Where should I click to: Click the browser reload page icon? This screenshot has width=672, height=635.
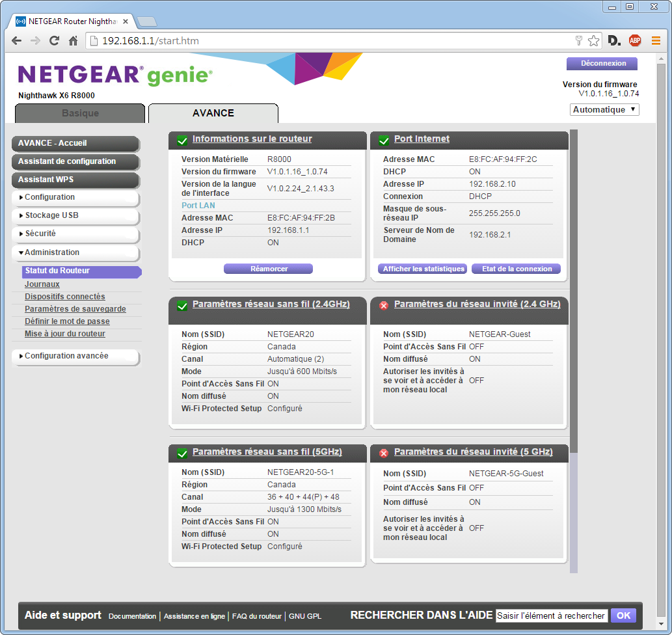(55, 41)
